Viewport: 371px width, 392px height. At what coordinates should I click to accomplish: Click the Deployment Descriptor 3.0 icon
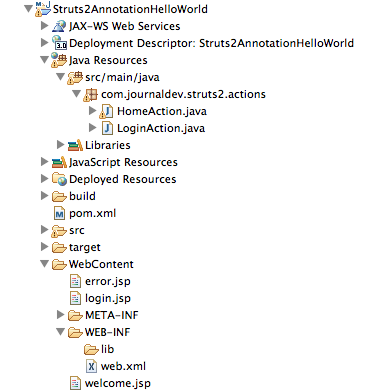point(59,43)
